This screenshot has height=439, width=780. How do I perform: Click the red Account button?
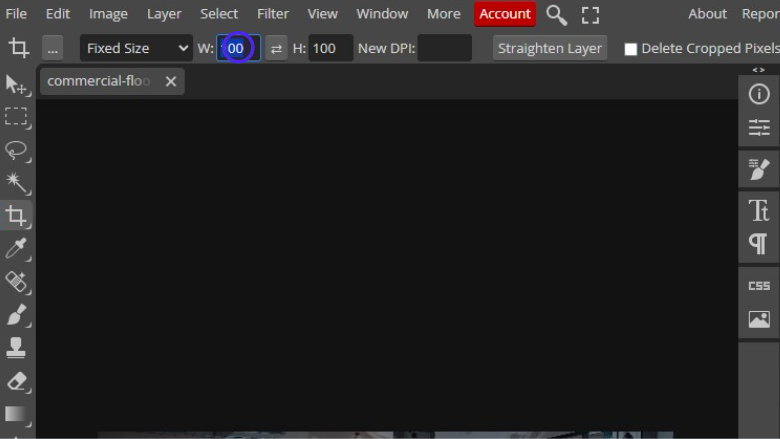[x=505, y=14]
